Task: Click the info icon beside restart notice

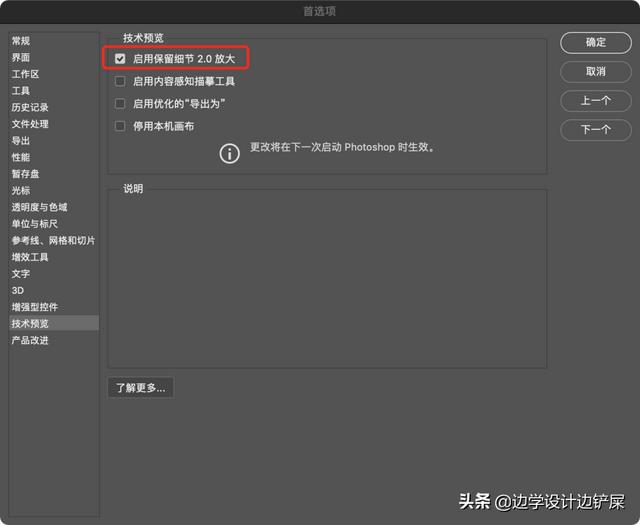Action: coord(229,154)
